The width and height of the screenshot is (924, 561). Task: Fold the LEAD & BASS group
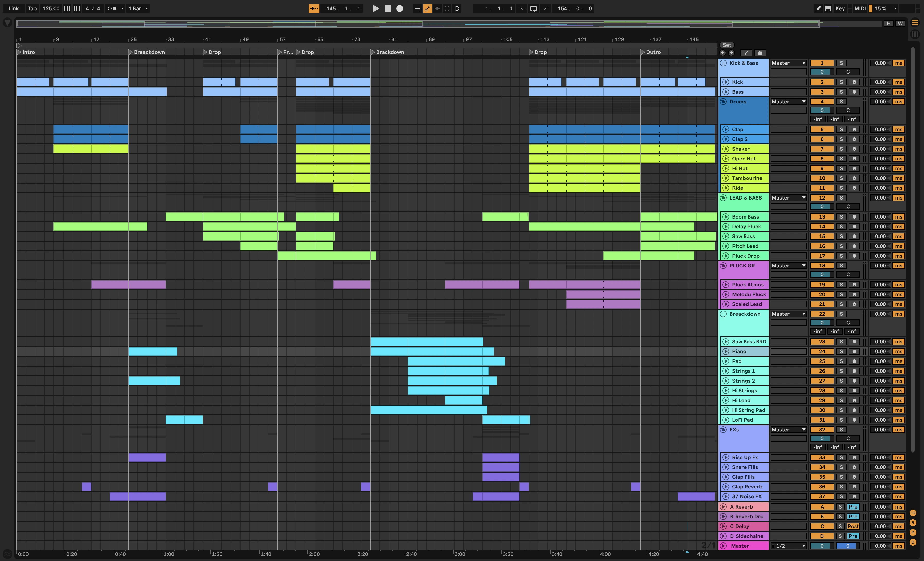(x=723, y=198)
